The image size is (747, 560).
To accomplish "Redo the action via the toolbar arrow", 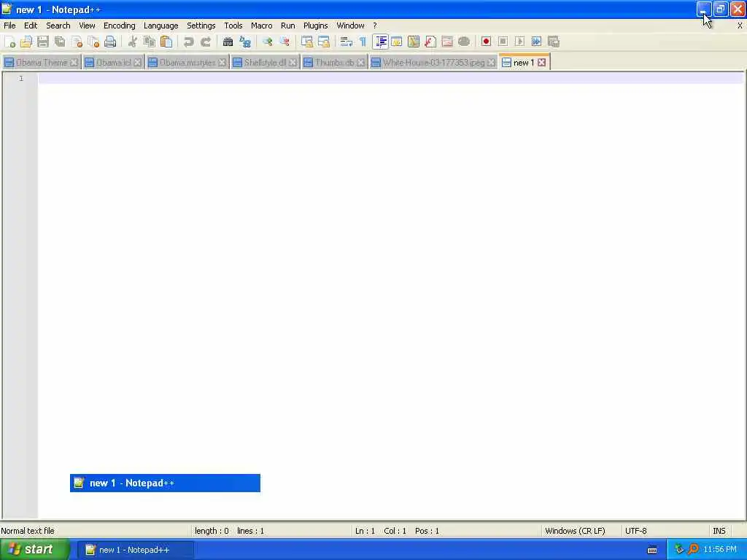I will click(x=205, y=42).
